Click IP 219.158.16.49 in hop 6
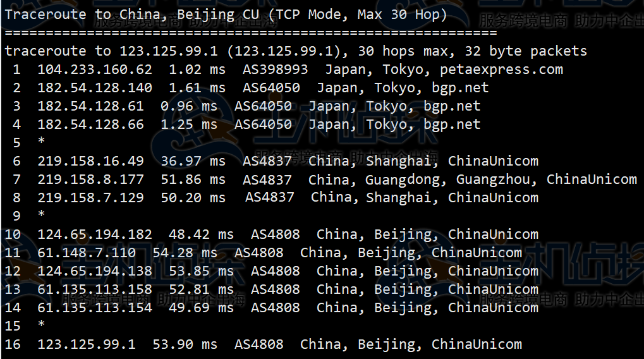This screenshot has width=644, height=359. tap(91, 161)
